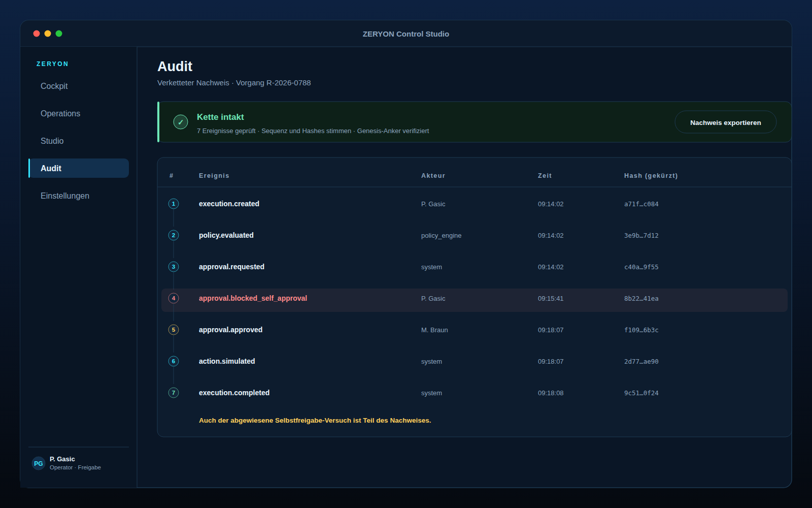Click the PG user avatar
Screen dimensions: 812x508
click(x=39, y=463)
